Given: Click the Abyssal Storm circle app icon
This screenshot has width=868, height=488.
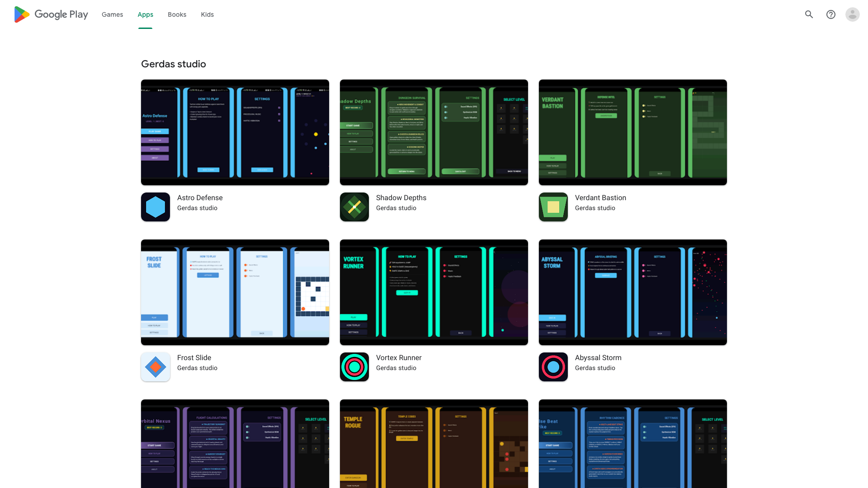Looking at the screenshot, I should coord(553,367).
